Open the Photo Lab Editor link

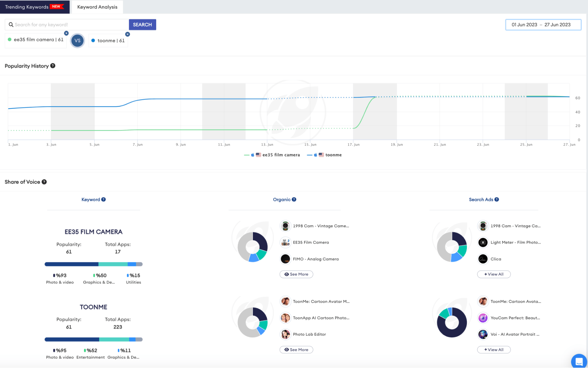(309, 334)
